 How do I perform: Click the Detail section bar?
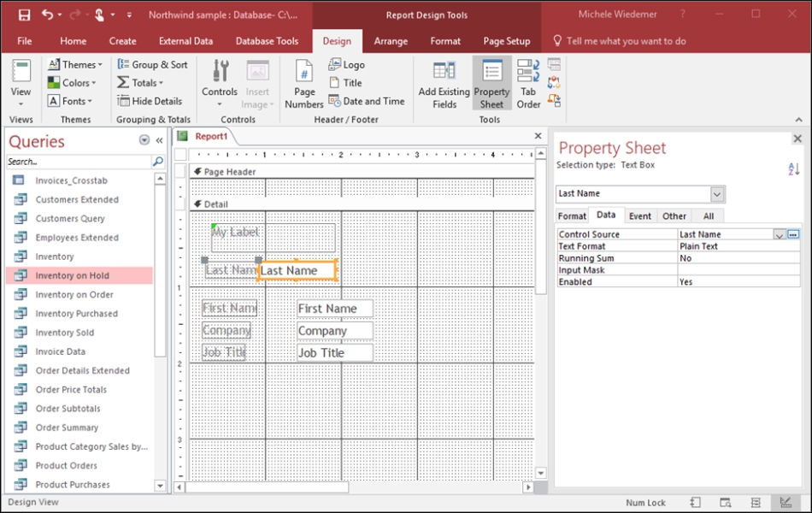click(362, 204)
